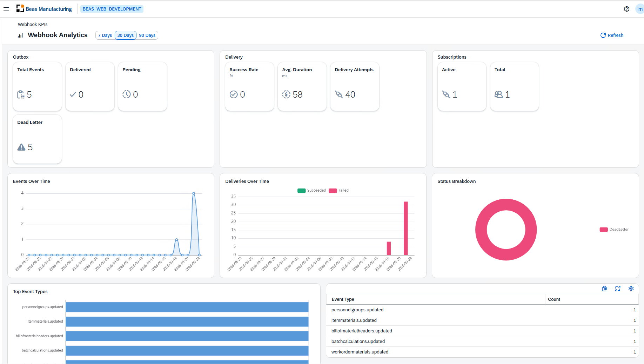The width and height of the screenshot is (644, 364).
Task: Click the Success Rate check circle icon
Action: (x=234, y=94)
